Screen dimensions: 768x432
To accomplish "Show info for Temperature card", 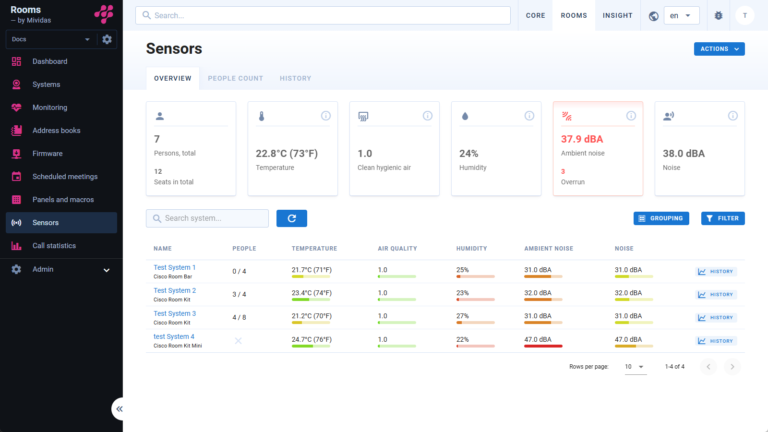I will [x=326, y=116].
